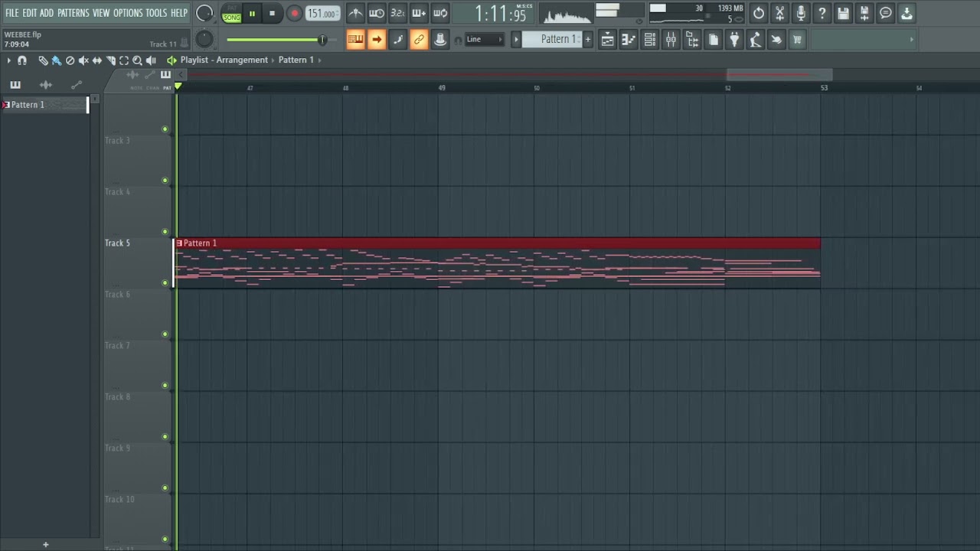Toggle the magnet snap icon in playlist
The image size is (980, 551).
22,60
